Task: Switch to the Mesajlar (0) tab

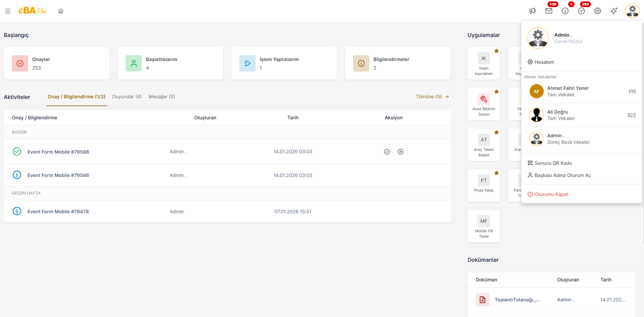Action: [162, 97]
